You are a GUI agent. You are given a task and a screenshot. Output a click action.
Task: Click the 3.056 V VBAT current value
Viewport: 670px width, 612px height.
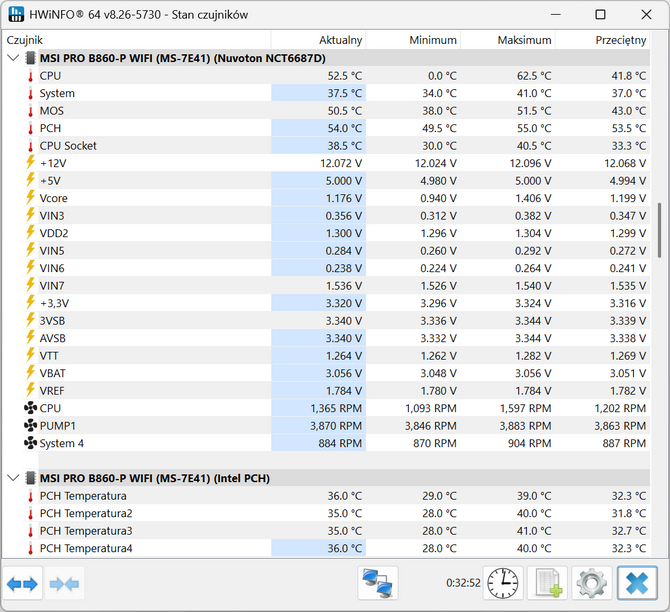point(344,374)
